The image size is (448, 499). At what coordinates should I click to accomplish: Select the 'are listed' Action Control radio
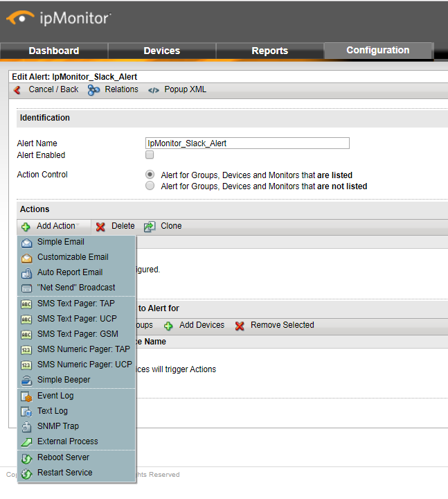(x=150, y=175)
